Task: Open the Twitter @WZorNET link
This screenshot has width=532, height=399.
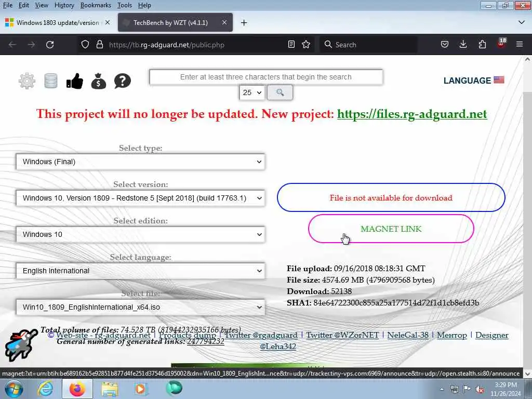Action: pyautogui.click(x=342, y=335)
